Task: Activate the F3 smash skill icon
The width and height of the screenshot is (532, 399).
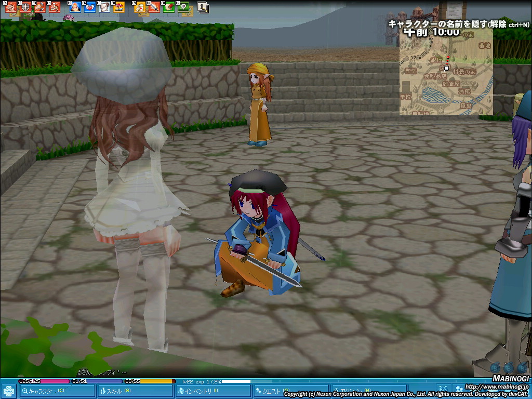Action: tap(40, 7)
